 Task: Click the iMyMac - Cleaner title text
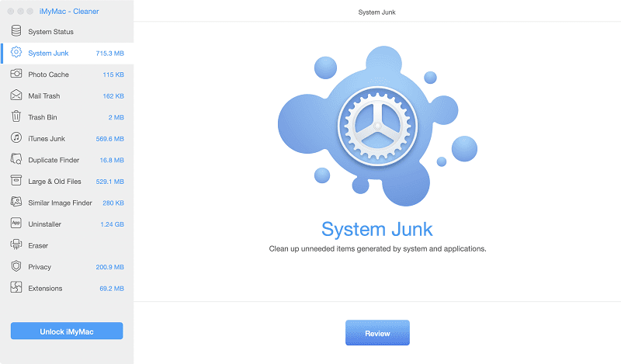69,11
